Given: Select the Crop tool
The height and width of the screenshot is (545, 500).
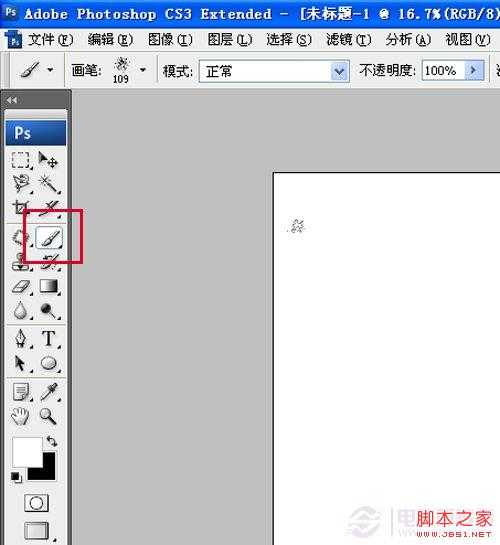Looking at the screenshot, I should 20,208.
